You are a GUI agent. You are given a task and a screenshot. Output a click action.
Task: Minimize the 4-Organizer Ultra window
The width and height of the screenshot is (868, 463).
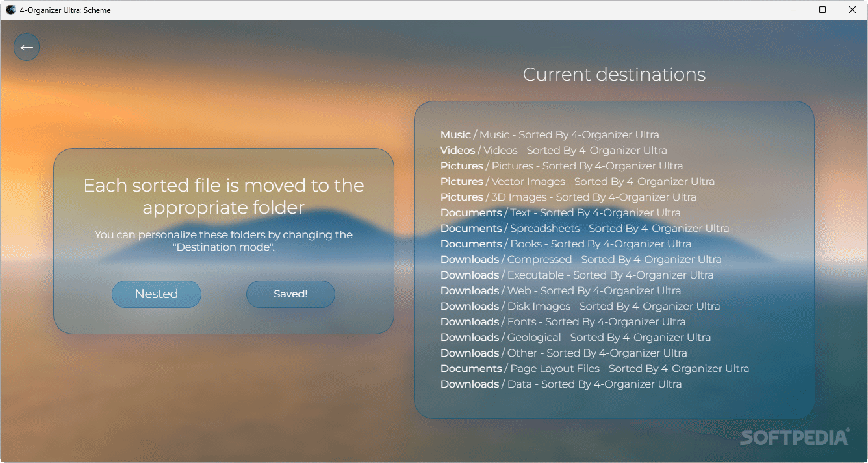pos(793,10)
